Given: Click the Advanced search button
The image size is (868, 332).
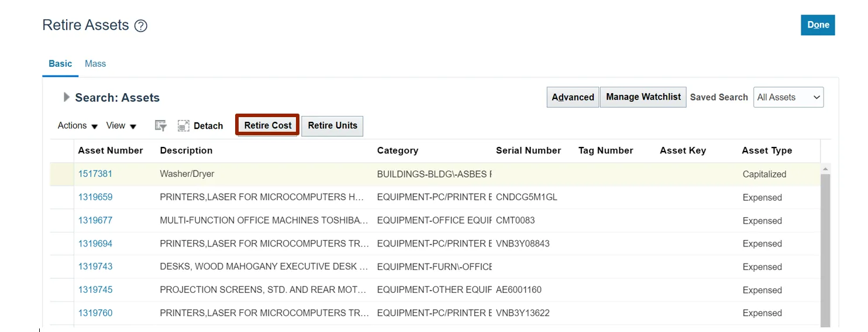Looking at the screenshot, I should 573,97.
